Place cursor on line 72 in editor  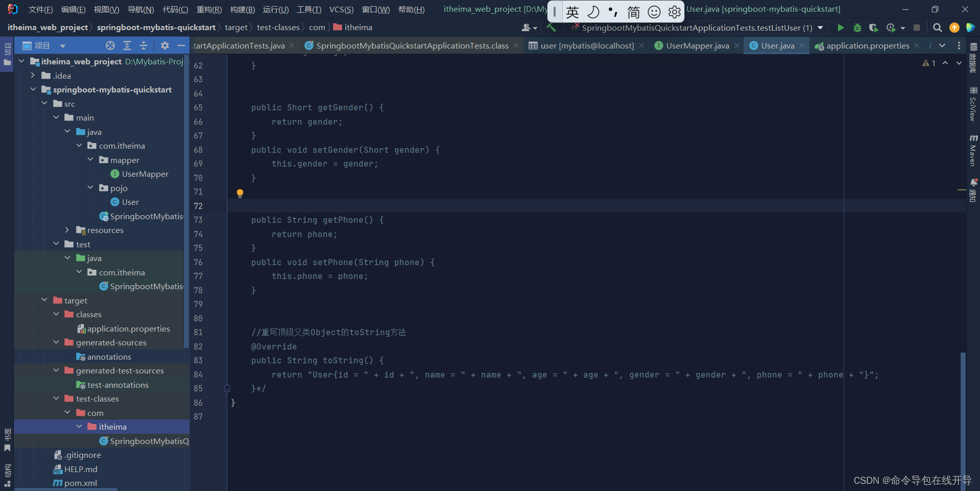[x=596, y=205]
